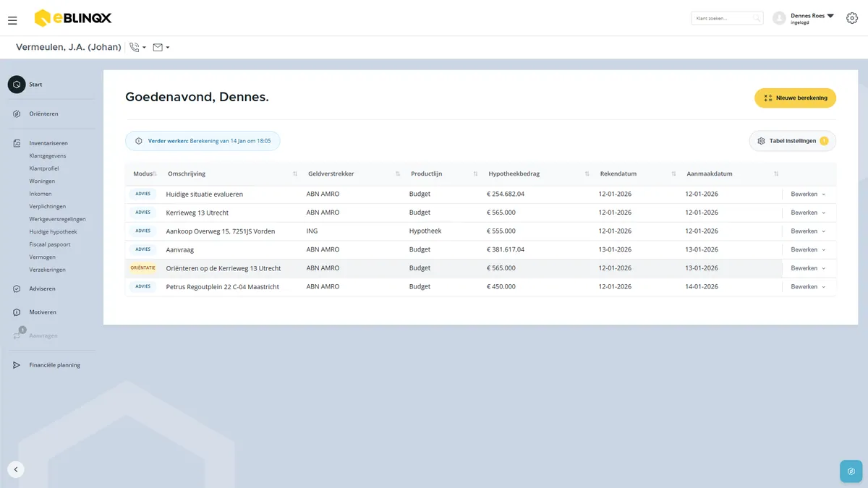Click the Motiveren sidebar icon
This screenshot has width=868, height=488.
pyautogui.click(x=17, y=312)
